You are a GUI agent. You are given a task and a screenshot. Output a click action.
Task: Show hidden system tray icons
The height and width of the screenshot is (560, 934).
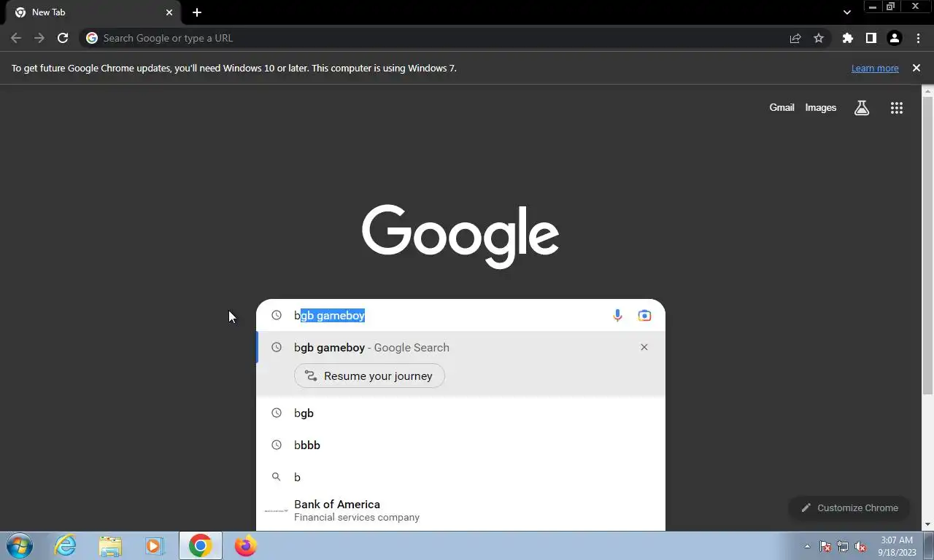[x=807, y=546]
